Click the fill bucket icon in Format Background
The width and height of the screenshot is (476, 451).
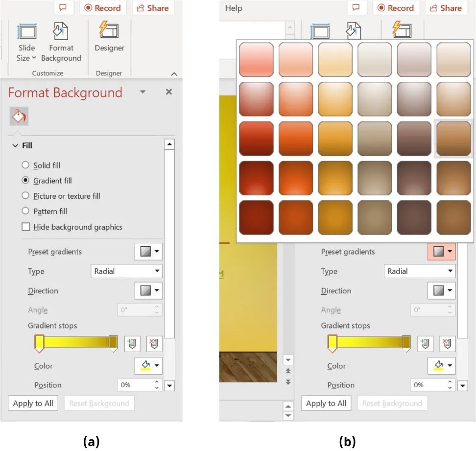pos(19,116)
